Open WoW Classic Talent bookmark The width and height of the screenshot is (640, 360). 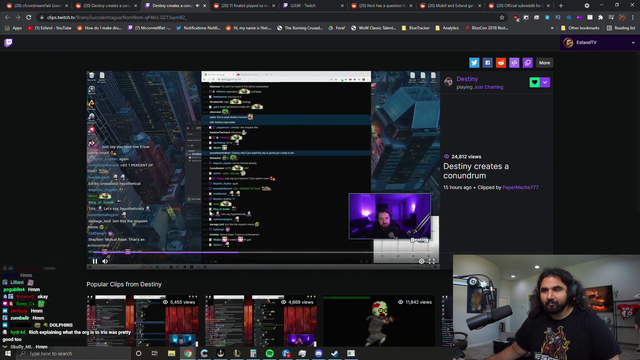tap(373, 28)
